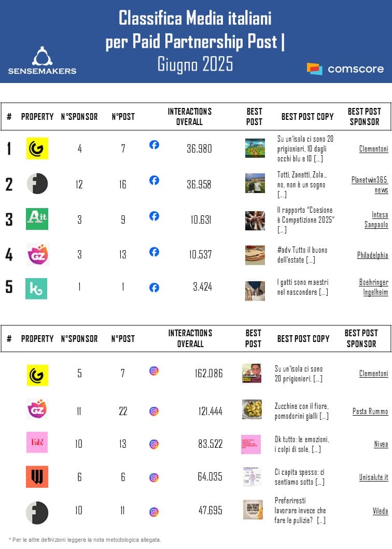Open the Nivea sponsor link

pos(380,444)
